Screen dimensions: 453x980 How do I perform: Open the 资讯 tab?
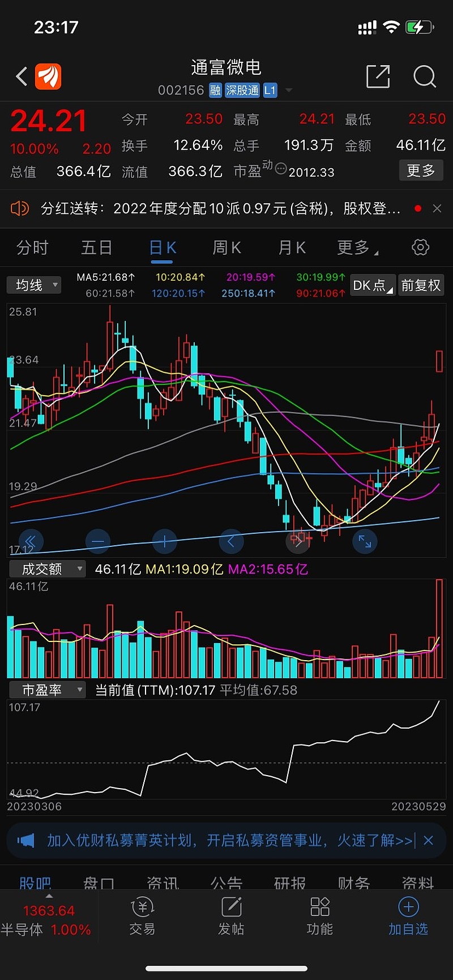coord(163,883)
